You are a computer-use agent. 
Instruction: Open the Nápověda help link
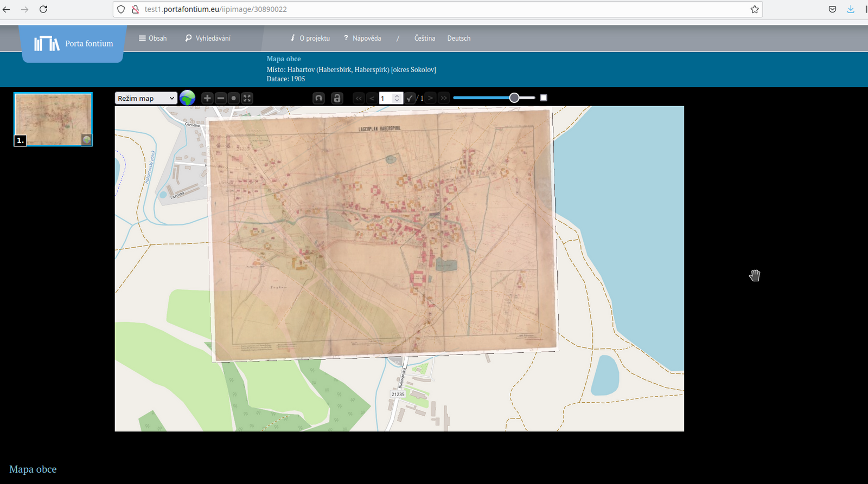coord(362,38)
